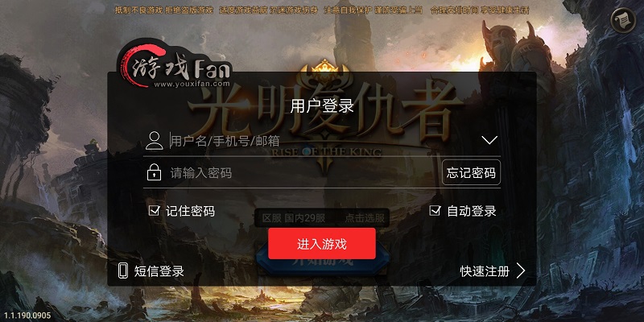This screenshot has height=322, width=644.
Task: Click the golden crown emblem above title
Action: [324, 70]
